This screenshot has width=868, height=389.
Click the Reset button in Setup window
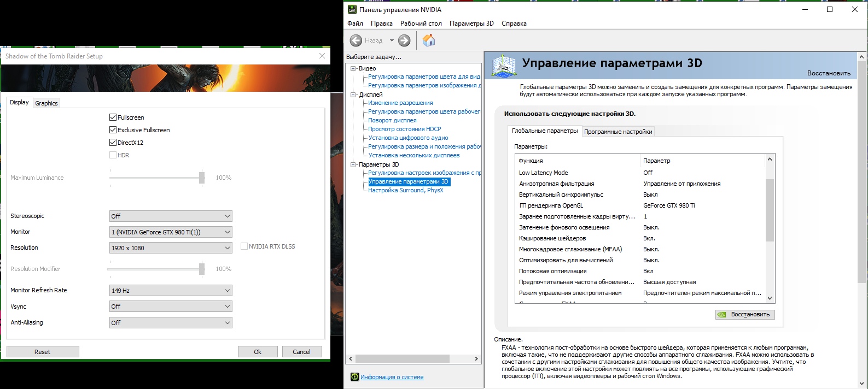[x=43, y=352]
